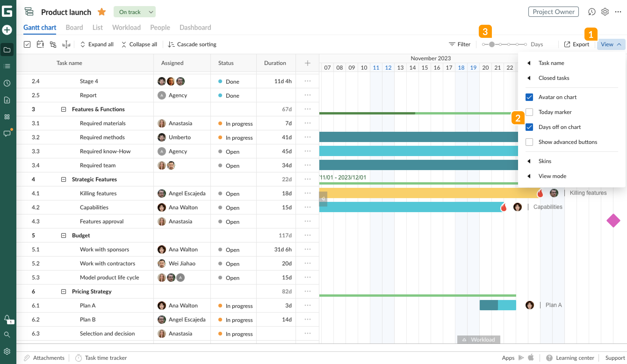Enable the Today marker checkbox
Screen dimensions: 627x364
click(x=529, y=112)
